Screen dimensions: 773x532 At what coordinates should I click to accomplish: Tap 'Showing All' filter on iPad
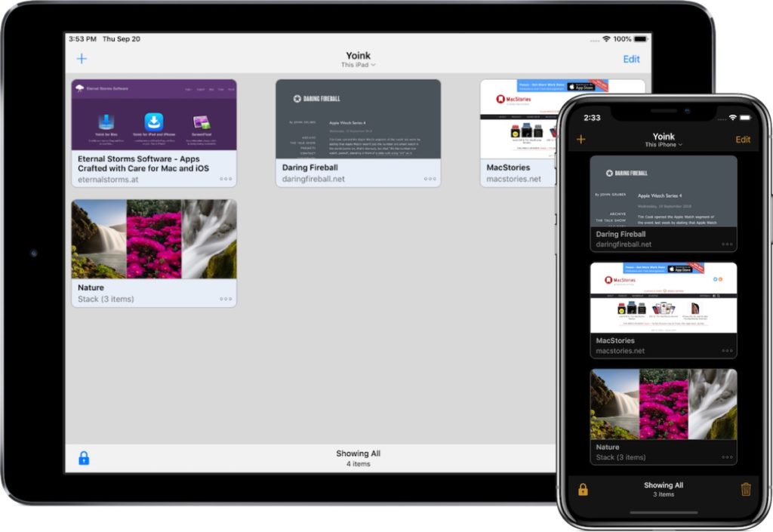coord(358,458)
